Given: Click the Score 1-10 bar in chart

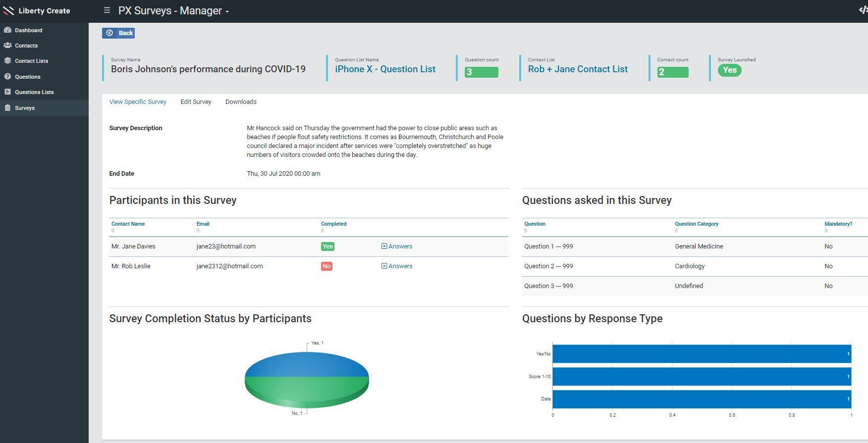Looking at the screenshot, I should click(x=702, y=377).
